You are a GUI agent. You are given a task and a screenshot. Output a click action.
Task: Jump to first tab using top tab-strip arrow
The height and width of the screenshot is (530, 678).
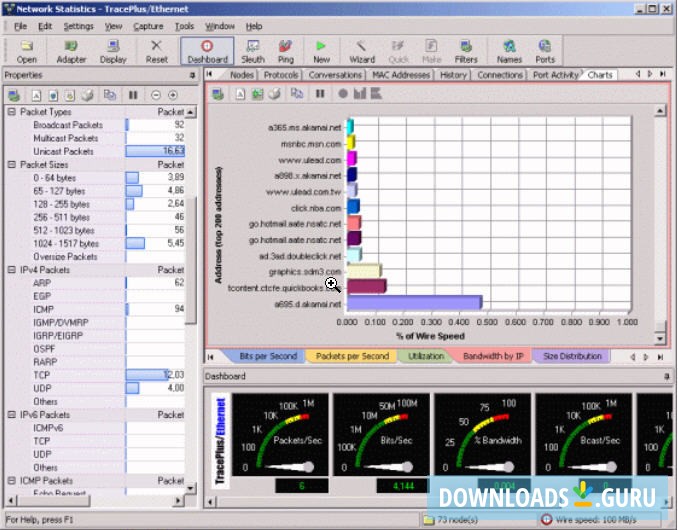pyautogui.click(x=209, y=74)
